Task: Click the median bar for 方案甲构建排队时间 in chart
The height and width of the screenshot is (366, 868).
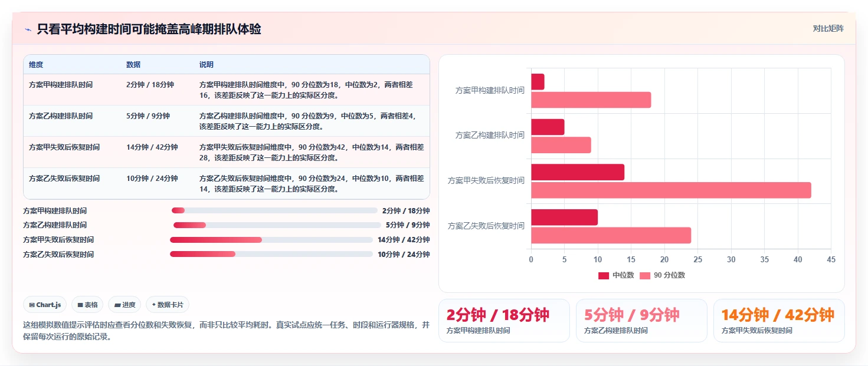Action: tap(538, 82)
